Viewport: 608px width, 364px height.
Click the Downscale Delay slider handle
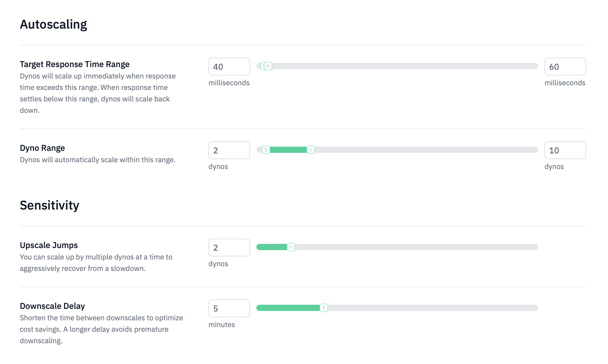point(324,308)
